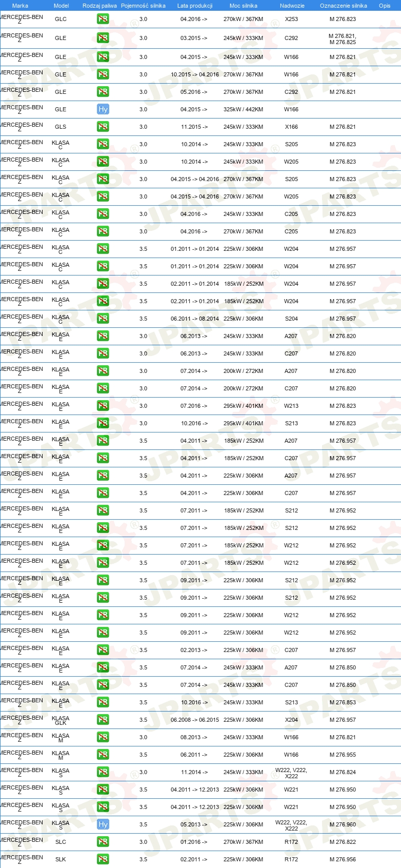
Task: Select the M 276.960 engine code cell
Action: [x=343, y=824]
